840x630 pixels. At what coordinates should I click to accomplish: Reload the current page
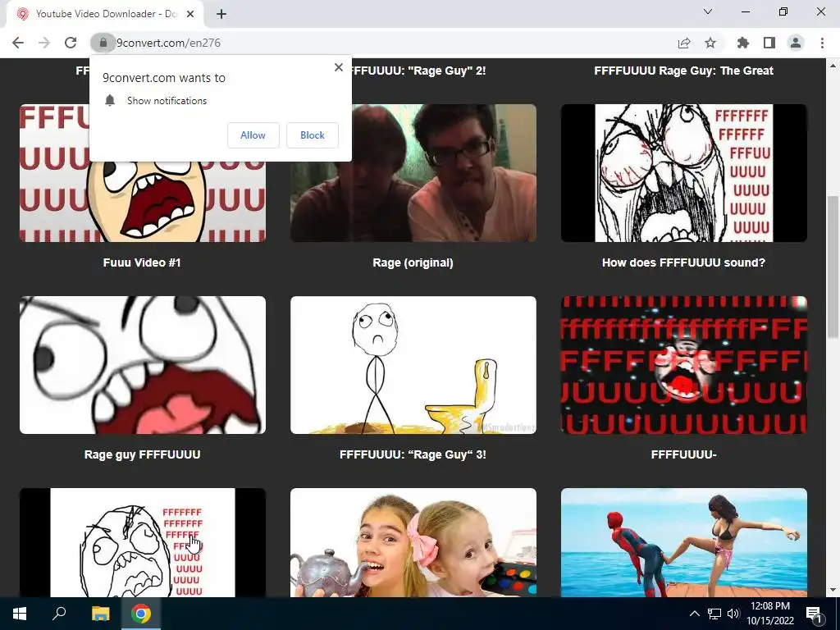[x=71, y=43]
